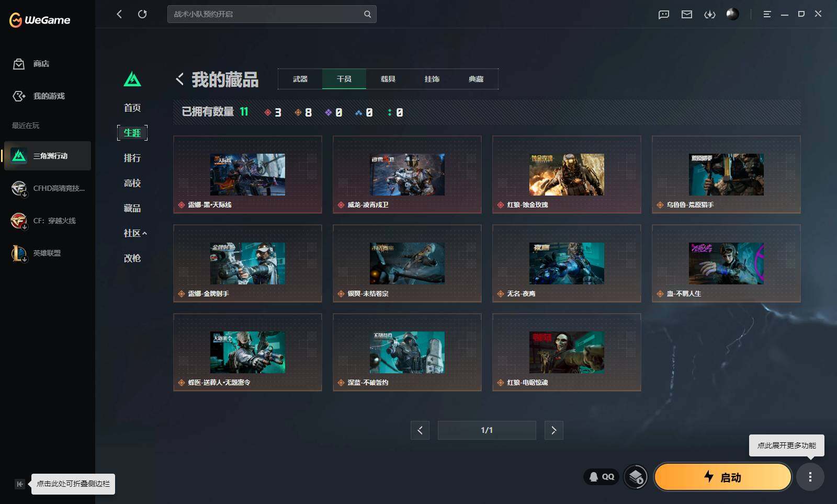Viewport: 837px width, 504px height.
Task: Click the search field 战术小队预约开启
Action: coord(272,14)
